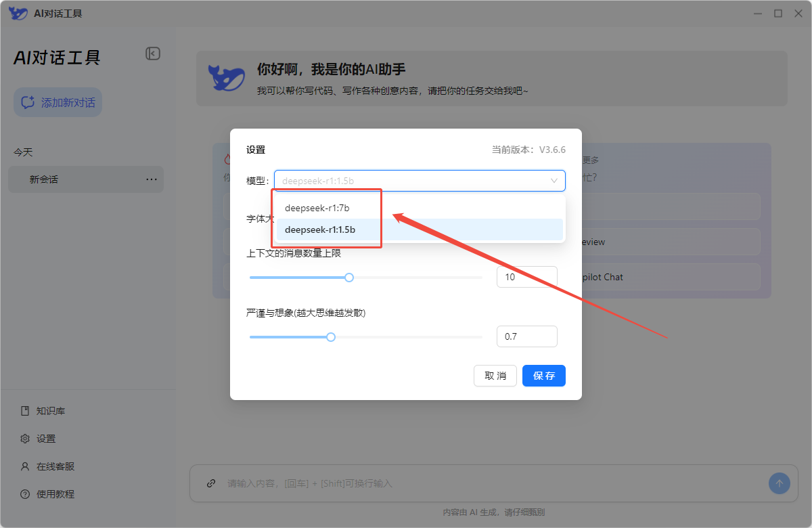Viewport: 812px width, 528px height.
Task: Click the whale app logo in the title bar
Action: (x=18, y=13)
